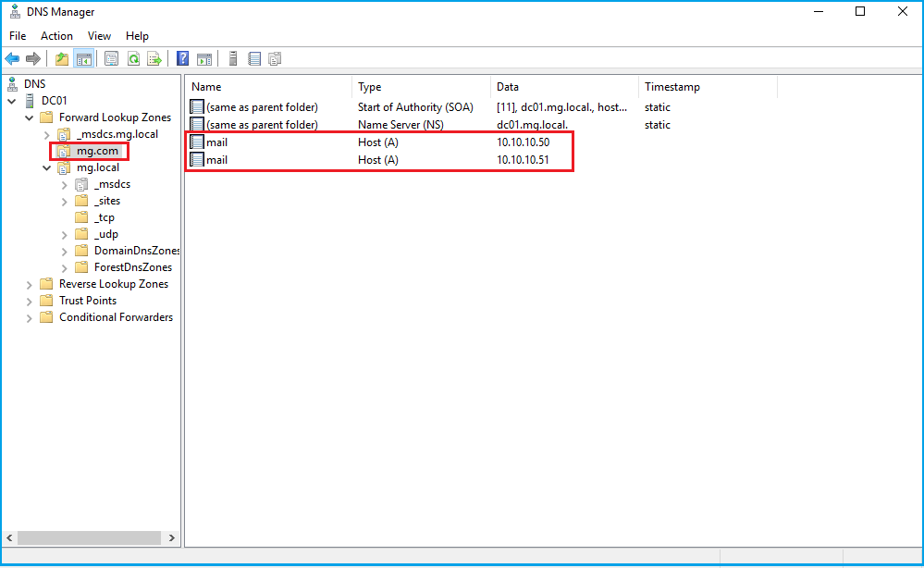Image resolution: width=924 pixels, height=568 pixels.
Task: Click the Refresh toolbar icon
Action: click(133, 59)
